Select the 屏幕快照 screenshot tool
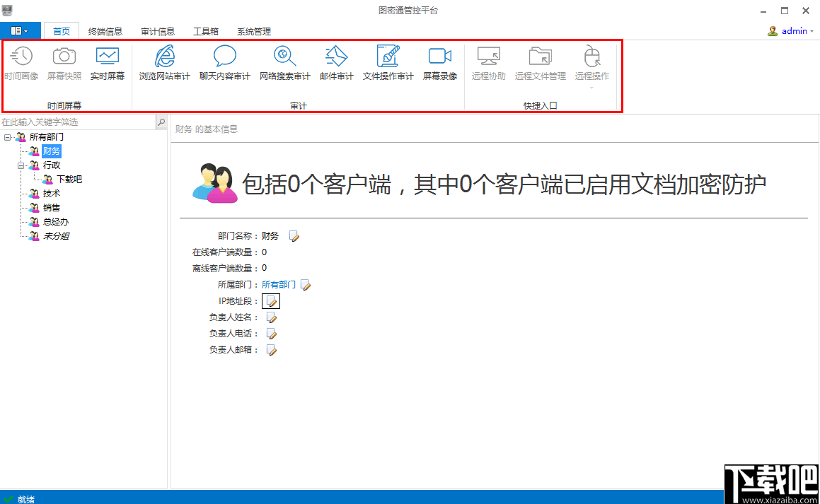Screen dimensions: 820x504 (64, 64)
